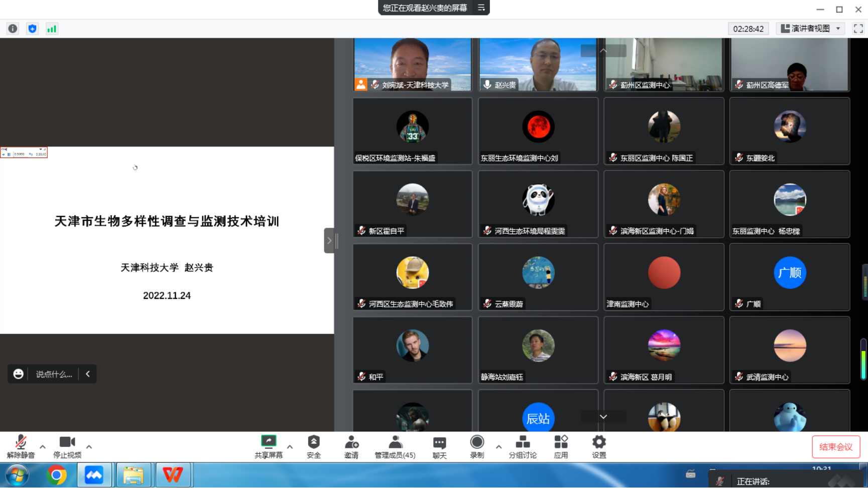Open the speaker view (演讲者视图) dropdown

811,29
